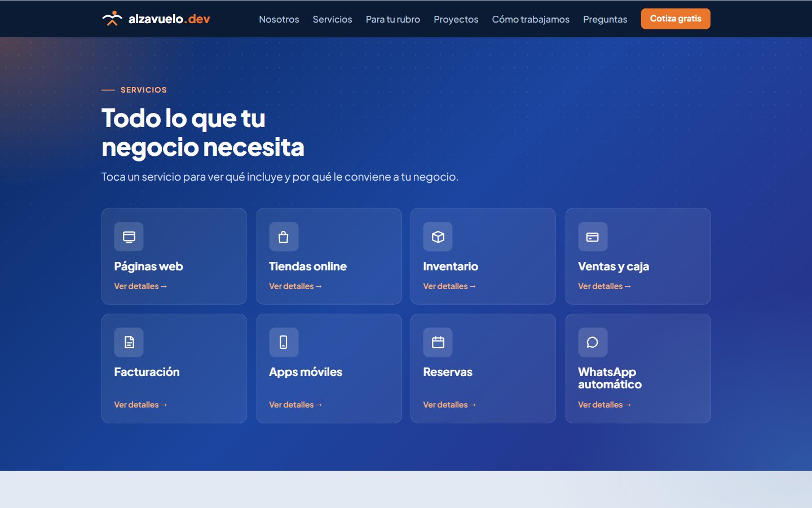
Task: Click the calendar icon on Reservas card
Action: click(438, 342)
